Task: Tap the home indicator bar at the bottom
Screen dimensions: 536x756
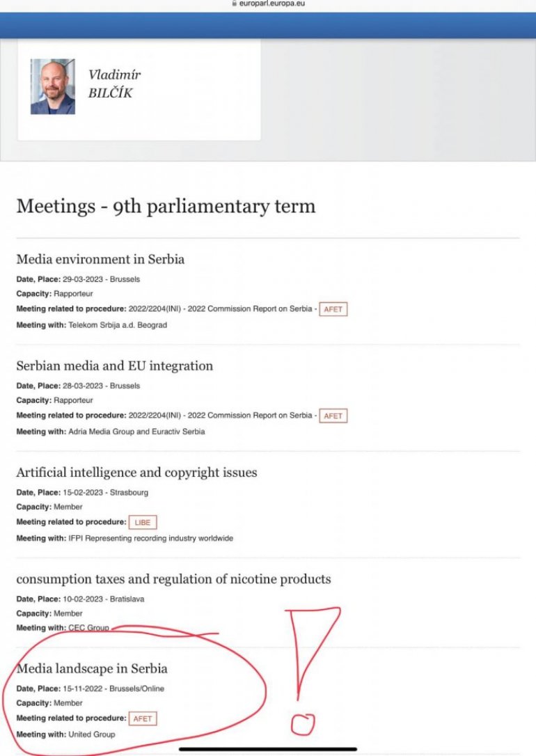Action: 268,750
